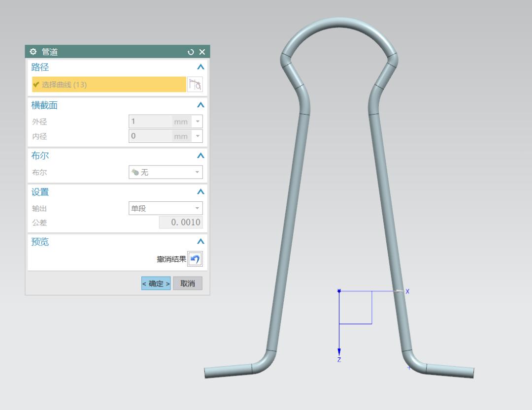Viewport: 532px width, 410px height.
Task: Open the 输出 dropdown showing 单段
Action: click(166, 208)
